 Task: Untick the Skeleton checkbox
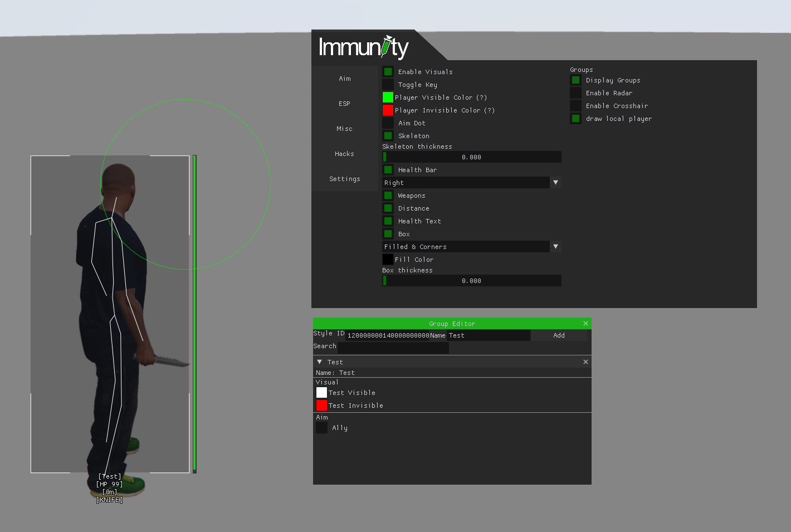pyautogui.click(x=388, y=136)
